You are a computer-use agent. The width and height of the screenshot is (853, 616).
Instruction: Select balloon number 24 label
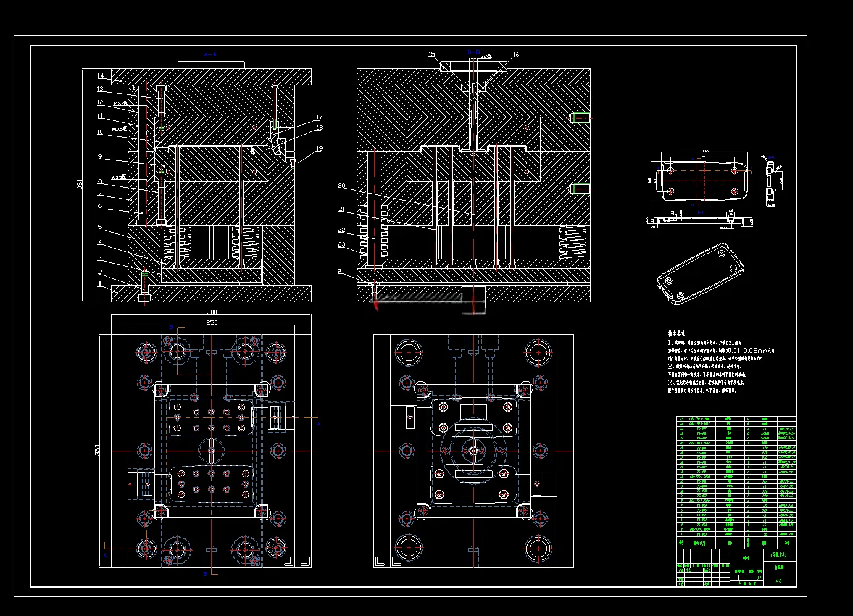coord(341,272)
